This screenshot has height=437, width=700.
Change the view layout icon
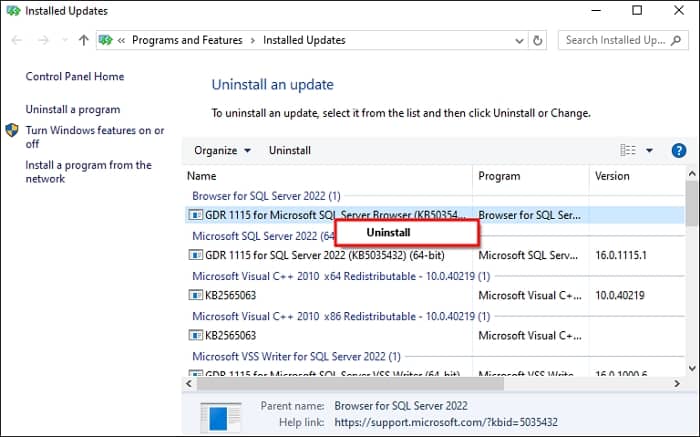(628, 150)
